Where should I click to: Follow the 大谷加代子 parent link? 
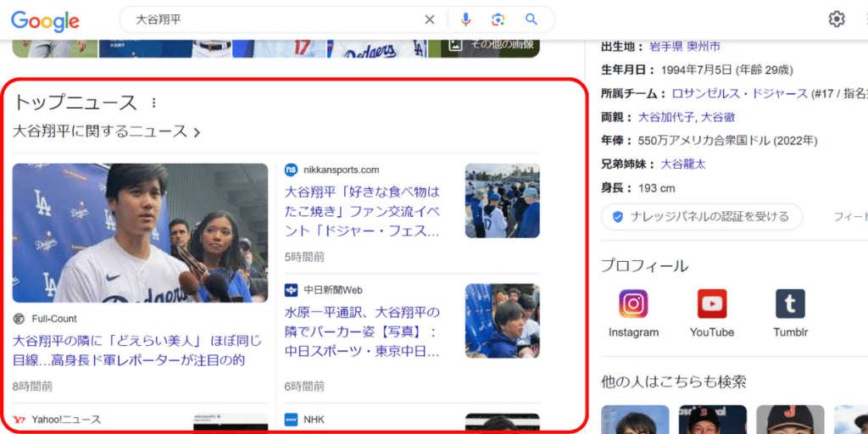pyautogui.click(x=668, y=117)
